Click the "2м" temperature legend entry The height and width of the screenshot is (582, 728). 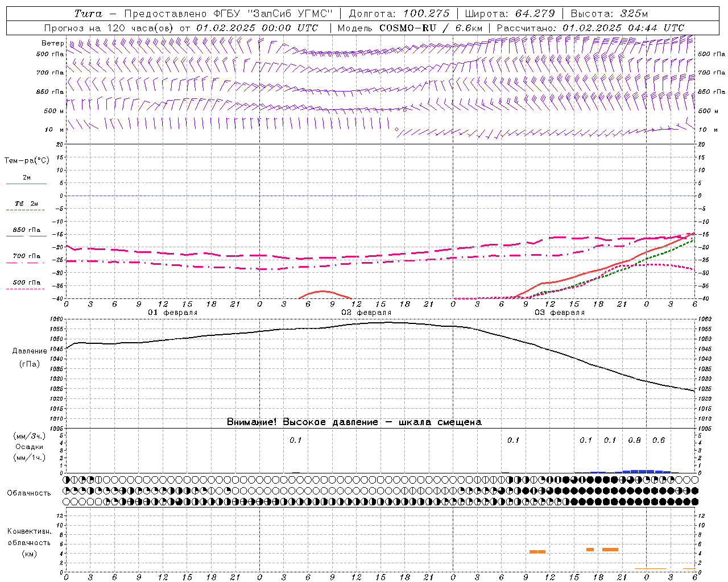[x=27, y=177]
